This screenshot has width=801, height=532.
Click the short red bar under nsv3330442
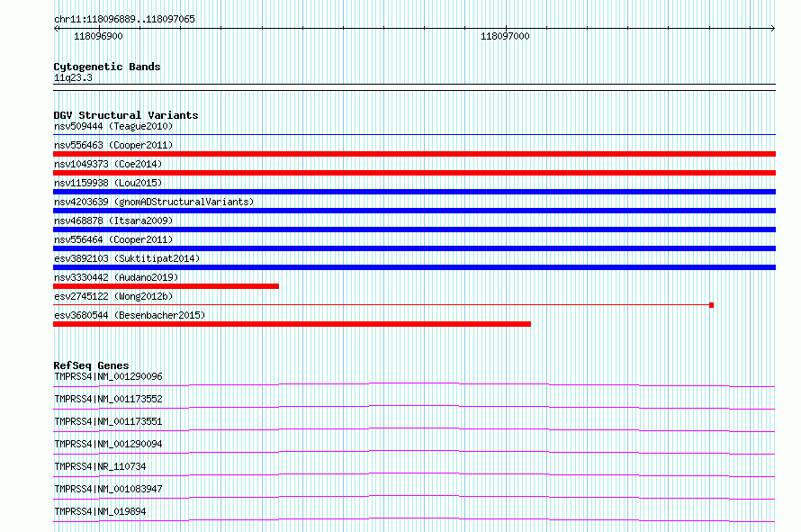pos(166,286)
